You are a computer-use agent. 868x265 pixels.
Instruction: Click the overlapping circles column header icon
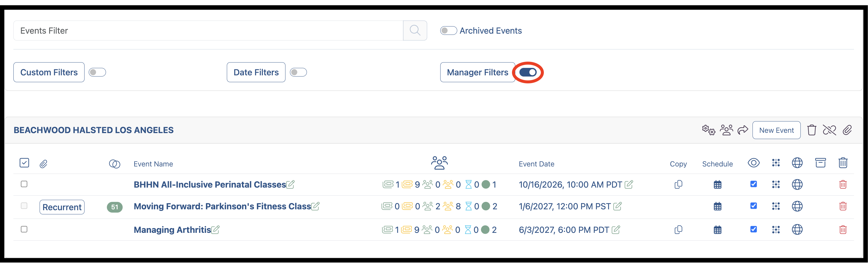pos(115,164)
